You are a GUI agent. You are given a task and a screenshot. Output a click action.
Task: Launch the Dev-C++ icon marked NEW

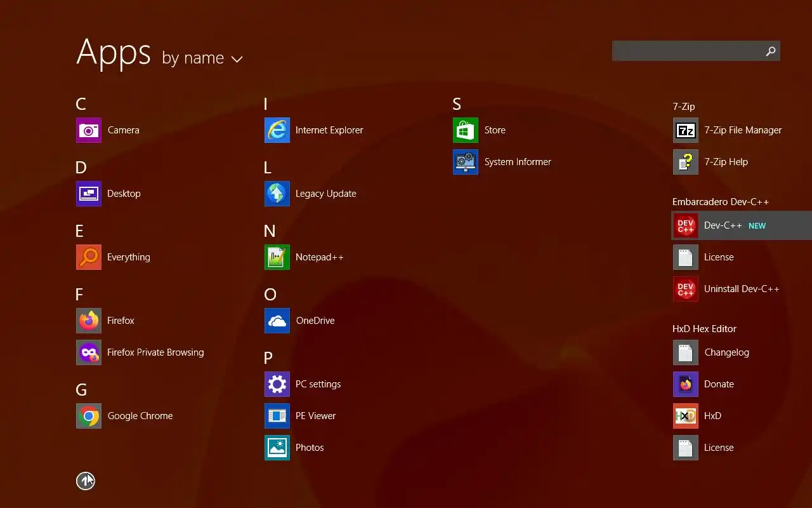(686, 225)
